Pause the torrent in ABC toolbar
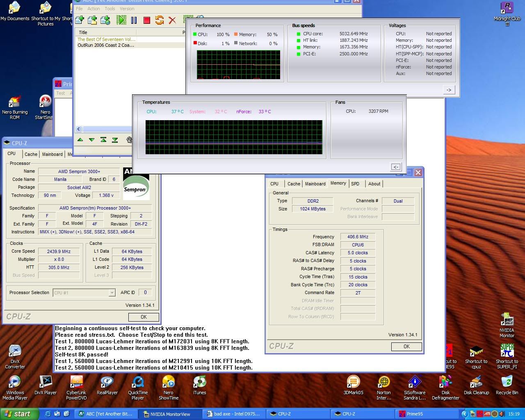 [134, 20]
